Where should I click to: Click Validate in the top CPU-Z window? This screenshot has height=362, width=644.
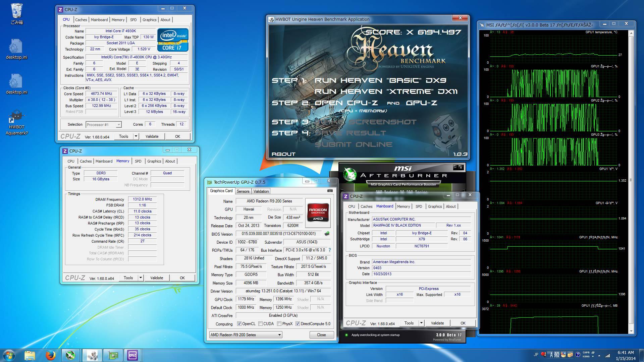pyautogui.click(x=152, y=136)
